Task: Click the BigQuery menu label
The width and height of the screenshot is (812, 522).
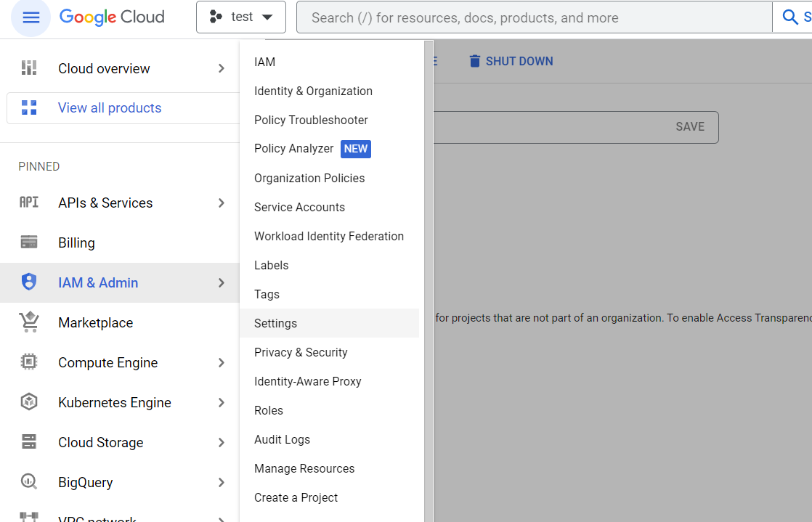Action: point(86,482)
